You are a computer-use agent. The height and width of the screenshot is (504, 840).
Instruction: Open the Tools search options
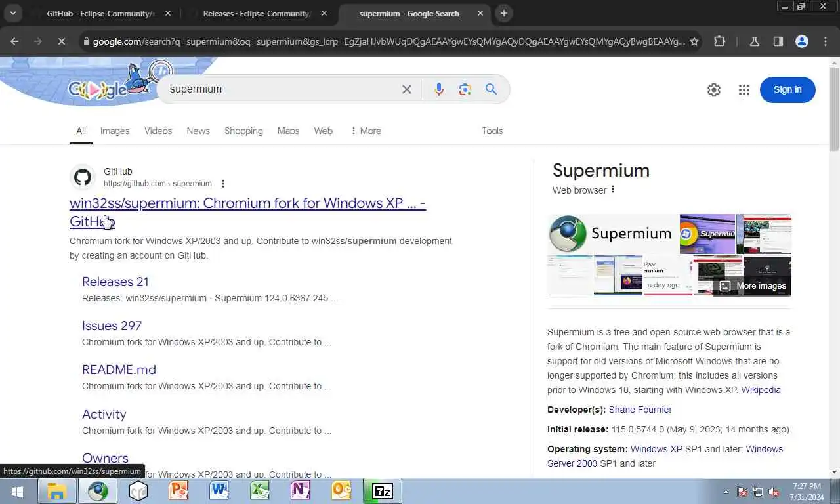(492, 131)
